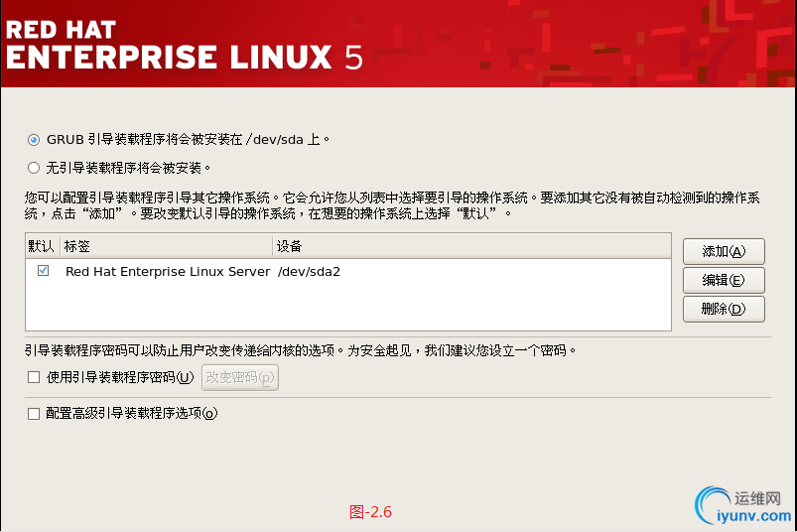Enable 配置高级引导装载程序选项 checkbox
The image size is (797, 532).
point(34,414)
